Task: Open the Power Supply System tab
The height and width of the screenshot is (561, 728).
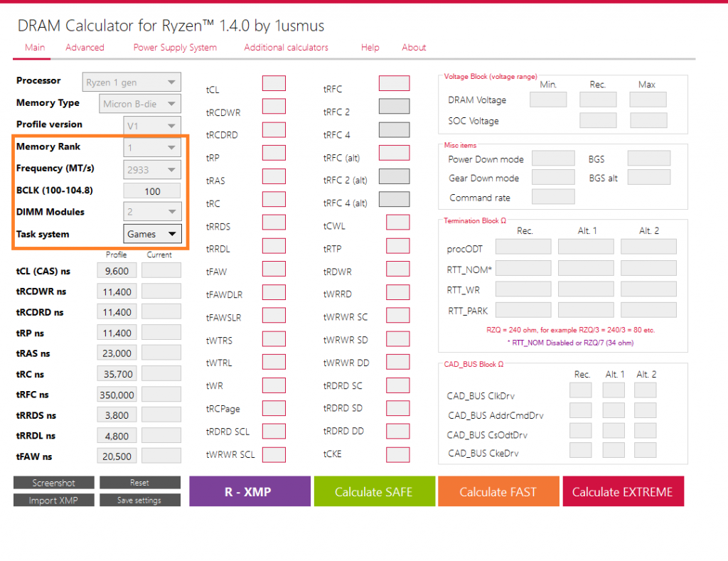Action: coord(175,48)
